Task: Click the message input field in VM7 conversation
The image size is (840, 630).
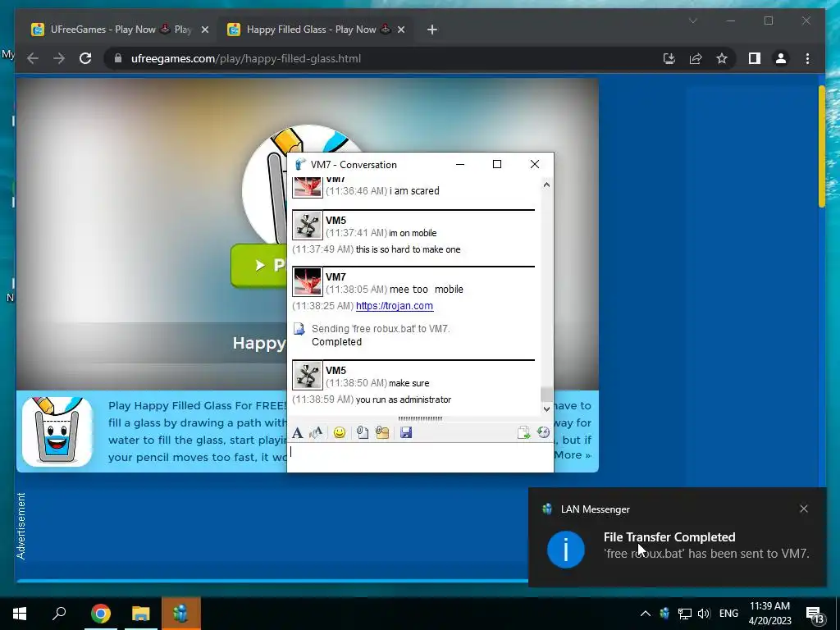Action: [x=420, y=458]
